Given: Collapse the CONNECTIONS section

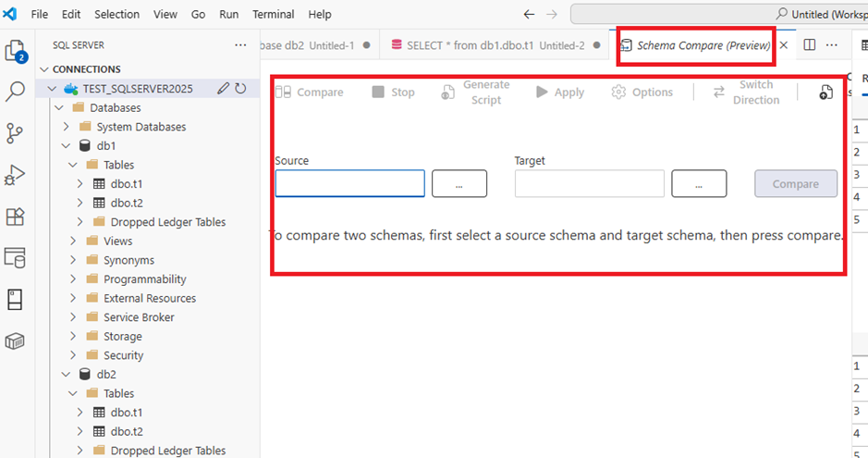Looking at the screenshot, I should (x=45, y=69).
